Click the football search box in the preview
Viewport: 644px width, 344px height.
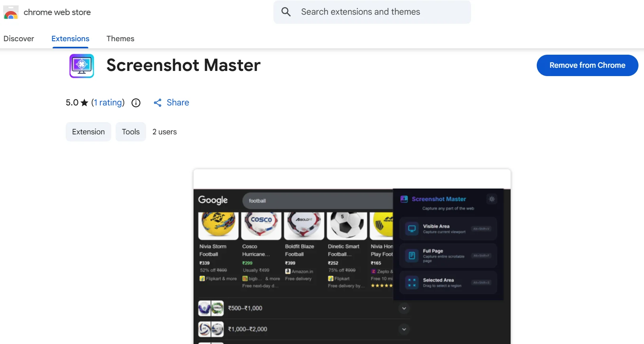click(x=317, y=201)
